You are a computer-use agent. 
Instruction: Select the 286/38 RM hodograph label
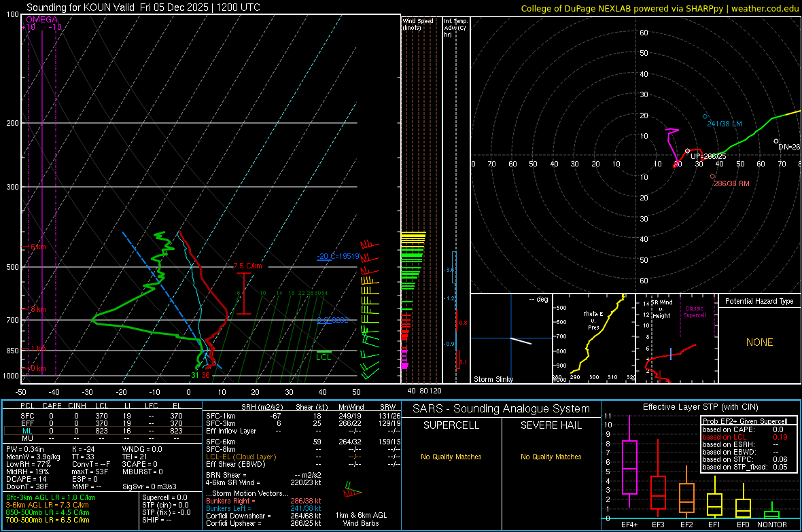click(x=731, y=183)
